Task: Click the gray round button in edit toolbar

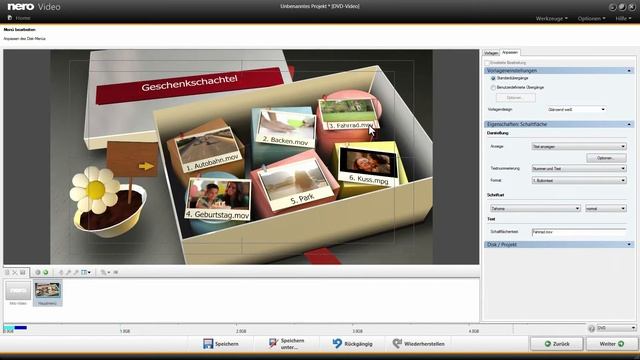Action: (38, 272)
